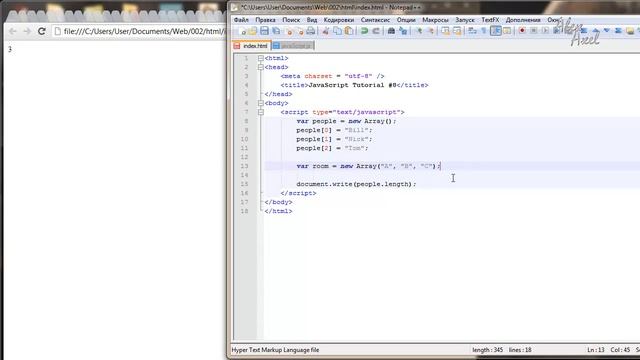
Task: Cut selection with the scissors icon
Action: point(326,31)
